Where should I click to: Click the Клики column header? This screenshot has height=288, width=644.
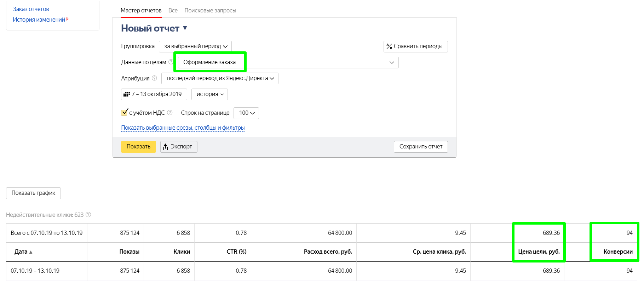(x=182, y=252)
